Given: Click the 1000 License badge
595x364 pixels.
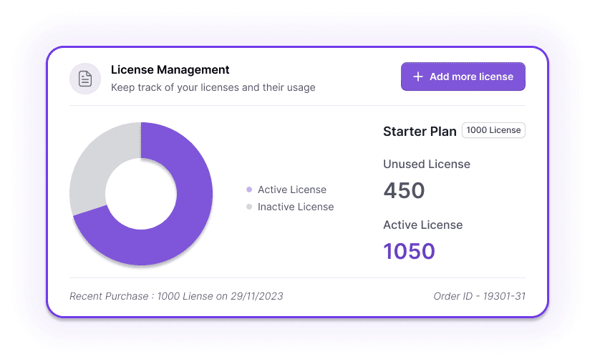Looking at the screenshot, I should click(x=493, y=130).
